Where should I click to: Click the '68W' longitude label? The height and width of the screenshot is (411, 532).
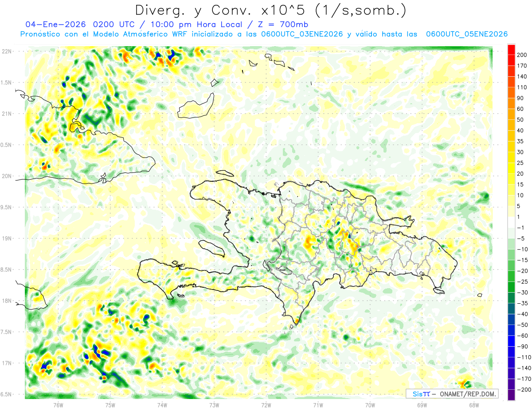(474, 405)
